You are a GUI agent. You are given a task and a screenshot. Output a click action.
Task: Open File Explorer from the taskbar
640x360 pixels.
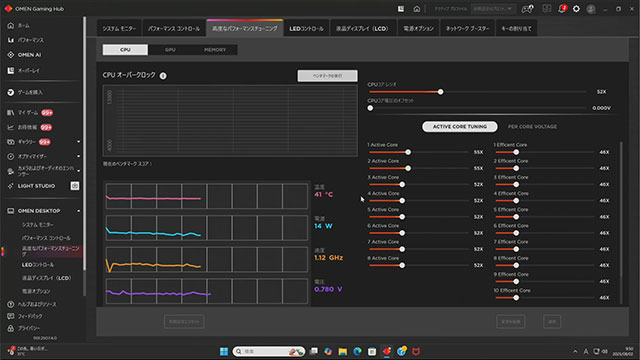342,351
